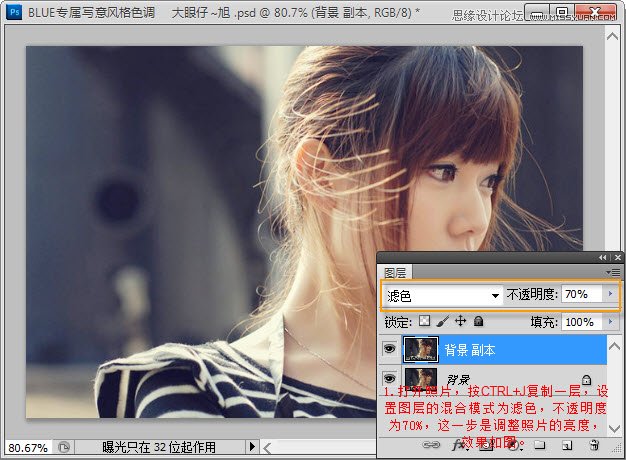The height and width of the screenshot is (460, 626).
Task: Click the status bar preview icon
Action: tap(64, 447)
